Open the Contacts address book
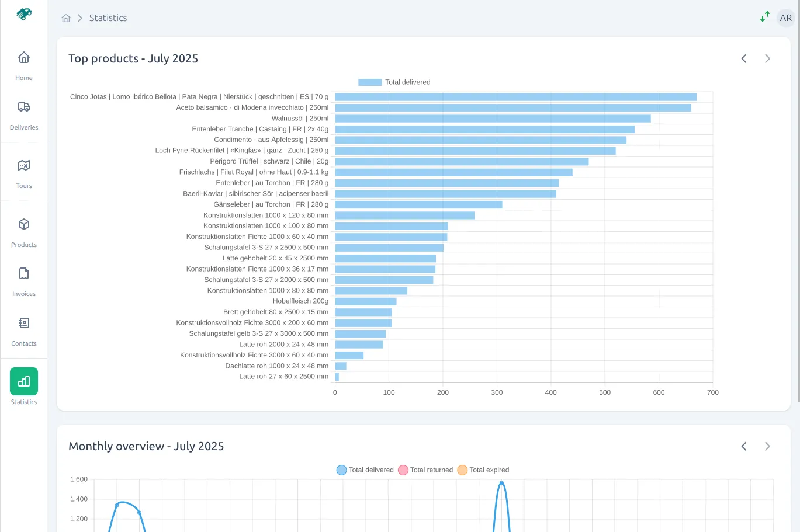The width and height of the screenshot is (800, 532). coord(24,331)
